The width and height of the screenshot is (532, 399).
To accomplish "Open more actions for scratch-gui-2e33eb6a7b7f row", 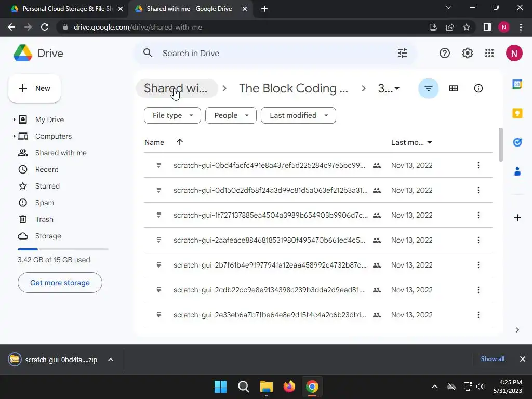I will coord(478,315).
